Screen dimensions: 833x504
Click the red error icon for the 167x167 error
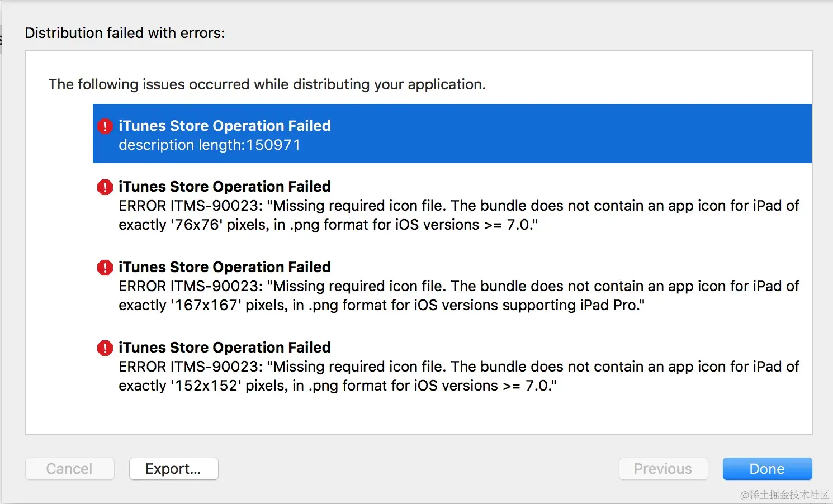pos(105,267)
